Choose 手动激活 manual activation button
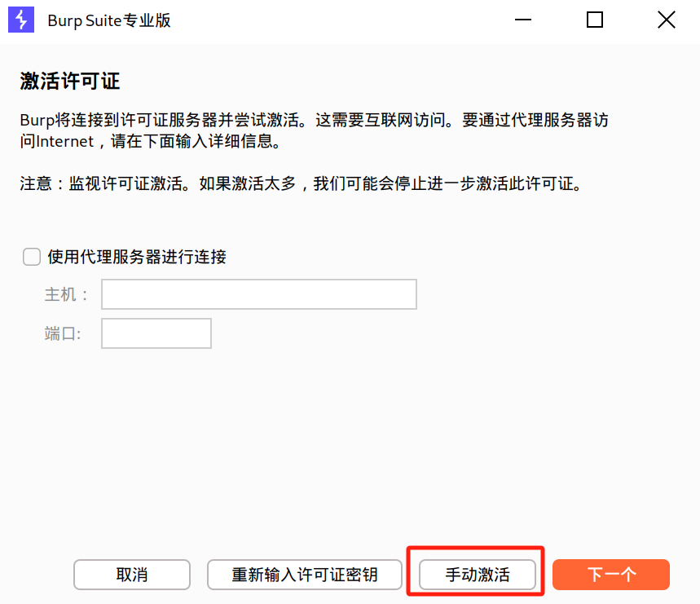 478,575
